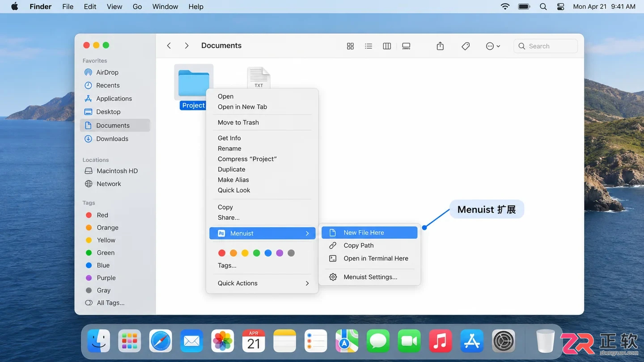Click the Share toolbar icon

tap(440, 46)
